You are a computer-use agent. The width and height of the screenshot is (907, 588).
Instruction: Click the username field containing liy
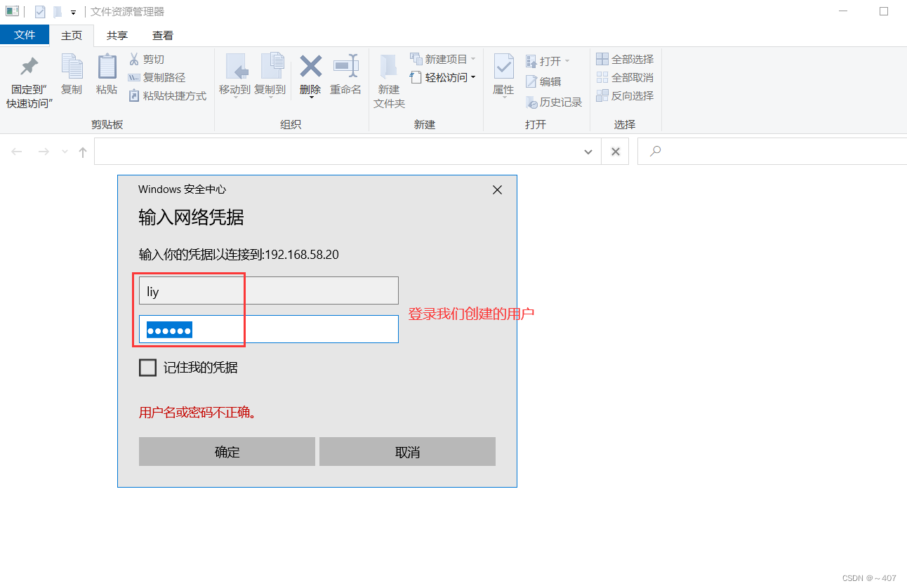pos(269,290)
